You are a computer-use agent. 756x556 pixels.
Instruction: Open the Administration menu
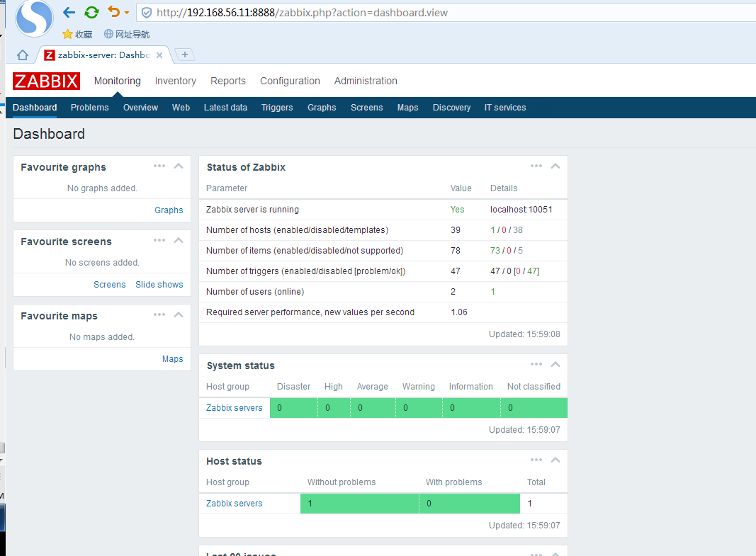(366, 81)
